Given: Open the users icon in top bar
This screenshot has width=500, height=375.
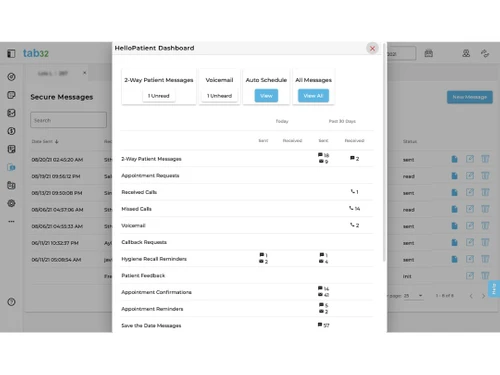Looking at the screenshot, I should coord(466,53).
